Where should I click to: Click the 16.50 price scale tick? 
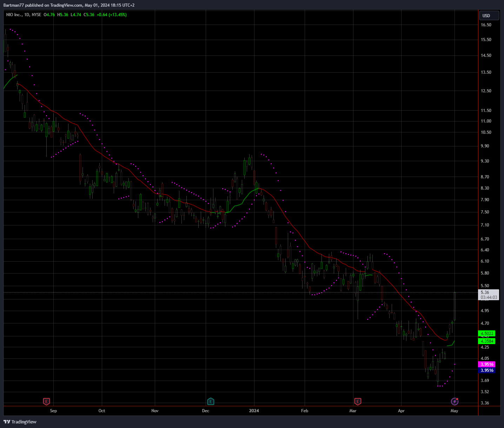coord(486,25)
